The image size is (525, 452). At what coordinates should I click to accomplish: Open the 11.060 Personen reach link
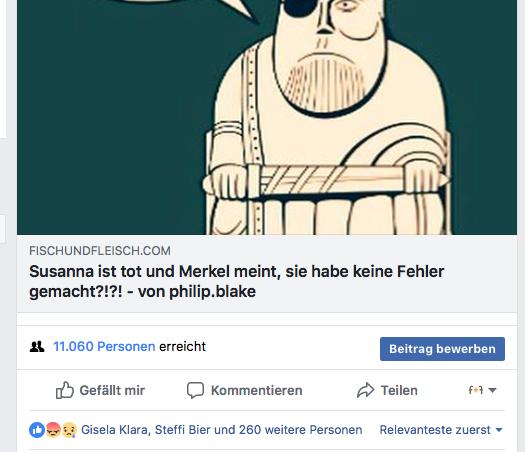104,347
